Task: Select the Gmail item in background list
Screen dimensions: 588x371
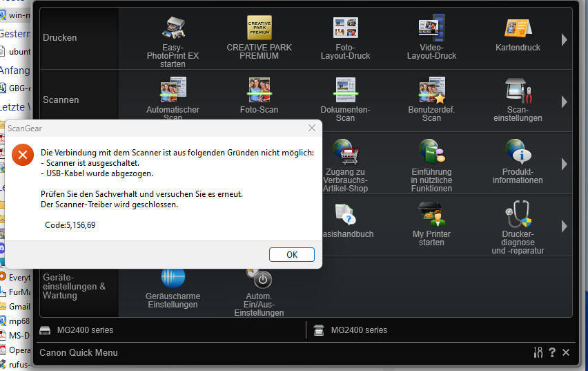Action: (15, 307)
